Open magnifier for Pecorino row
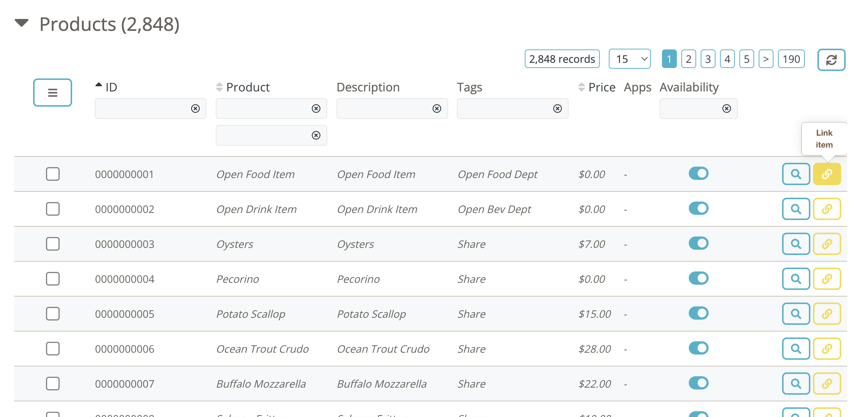 (796, 279)
